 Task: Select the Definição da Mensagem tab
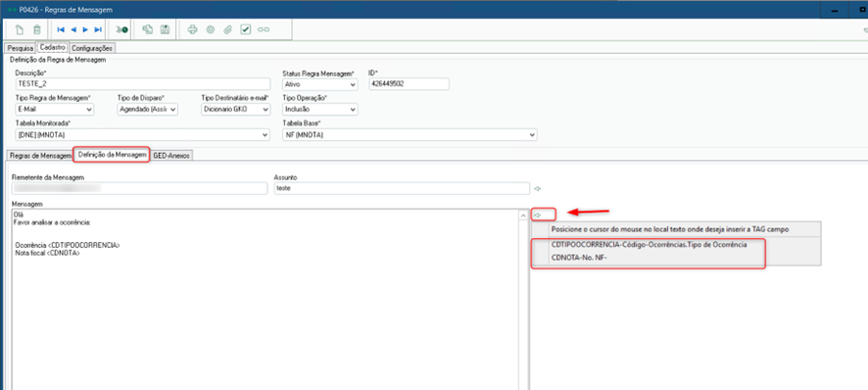pyautogui.click(x=113, y=155)
